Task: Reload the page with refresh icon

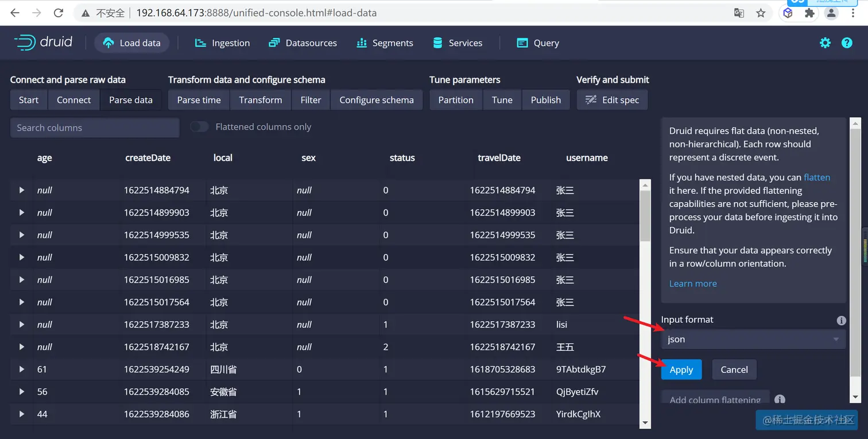Action: (x=58, y=13)
